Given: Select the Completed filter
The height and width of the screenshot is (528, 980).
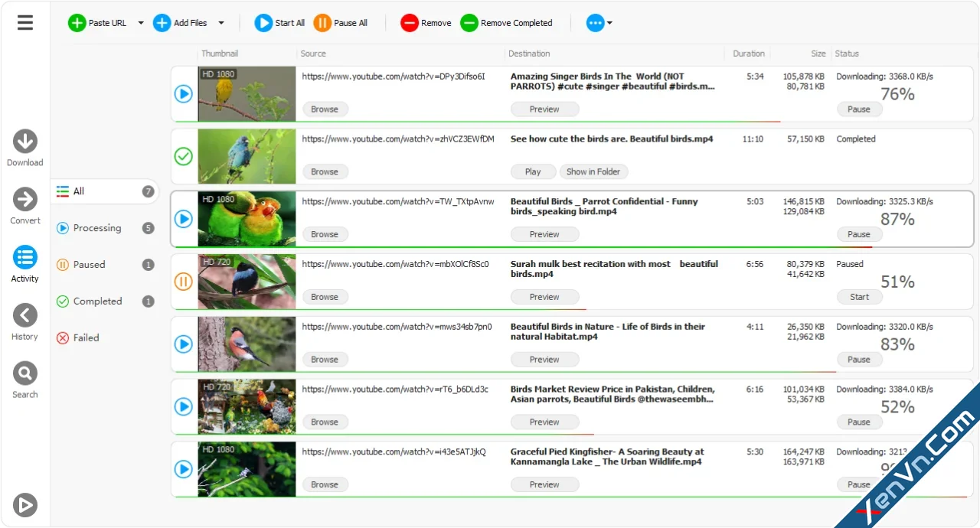Looking at the screenshot, I should pyautogui.click(x=105, y=301).
